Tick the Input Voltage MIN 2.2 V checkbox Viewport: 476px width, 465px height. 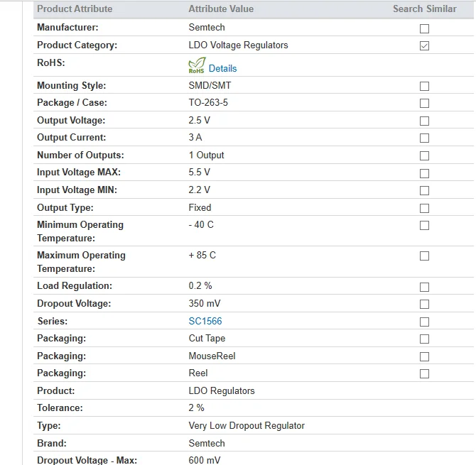point(424,190)
